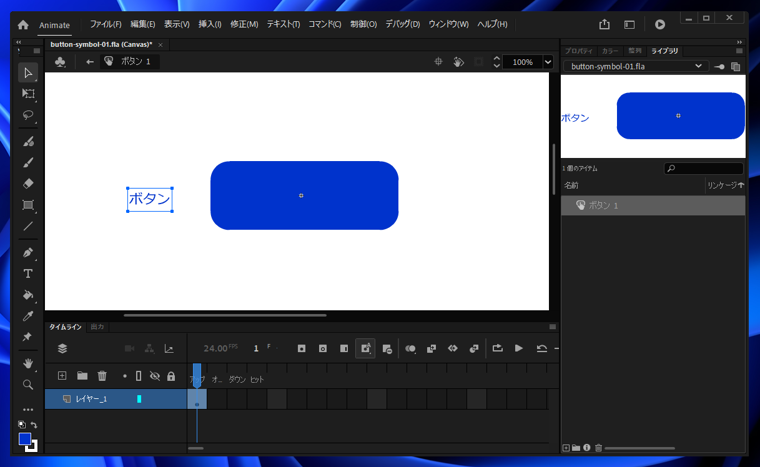Click the Edit Symbols icon
Screen dimensions: 760x467
pos(60,62)
